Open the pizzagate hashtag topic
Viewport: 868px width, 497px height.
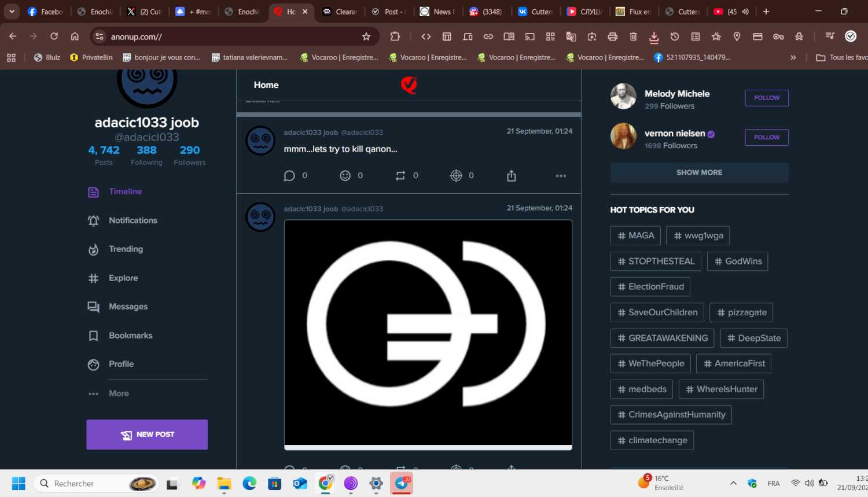point(741,312)
